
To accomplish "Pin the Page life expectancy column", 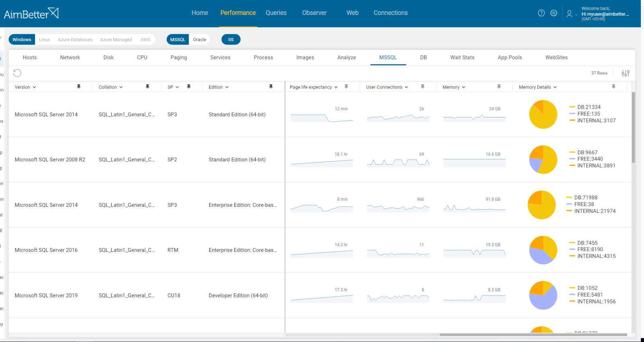I will 346,87.
